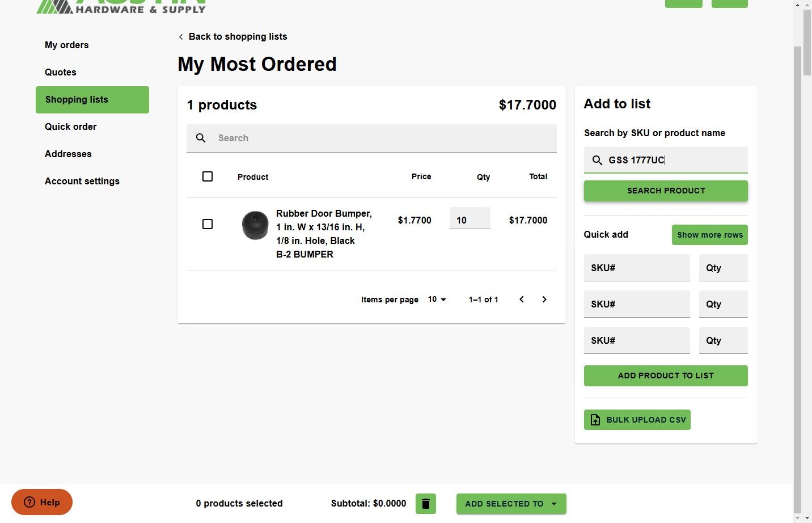812x523 pixels.
Task: Open the Items per page dropdown
Action: pyautogui.click(x=437, y=300)
